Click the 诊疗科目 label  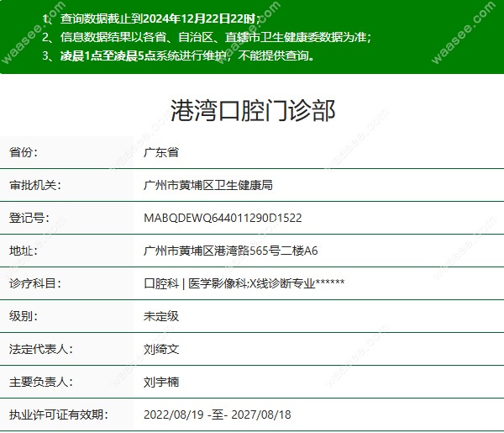point(35,283)
